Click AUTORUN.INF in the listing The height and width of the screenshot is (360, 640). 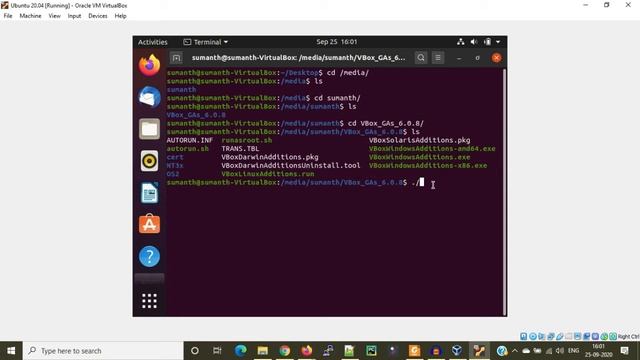[x=190, y=140]
